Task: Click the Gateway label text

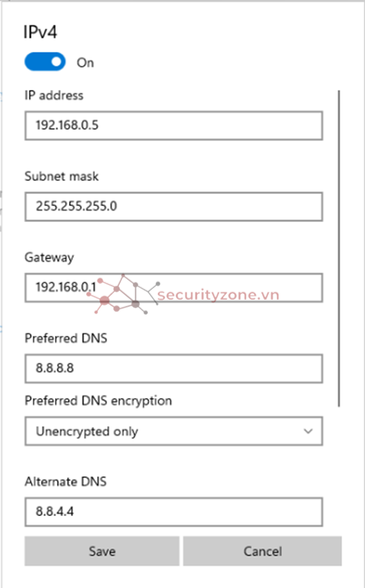Action: click(49, 257)
